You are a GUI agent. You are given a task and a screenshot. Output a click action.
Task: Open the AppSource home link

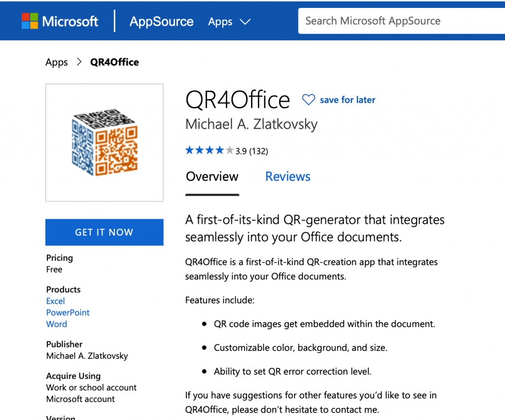[161, 22]
